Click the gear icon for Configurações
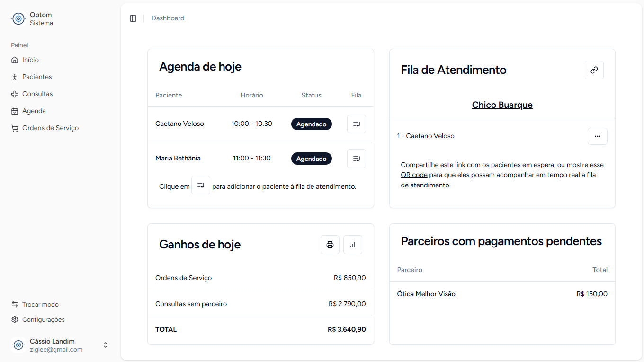This screenshot has height=362, width=644. (x=14, y=319)
